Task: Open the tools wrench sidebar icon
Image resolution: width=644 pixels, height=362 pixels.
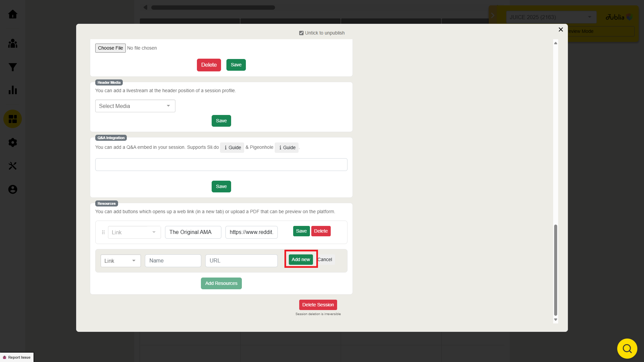Action: [13, 166]
